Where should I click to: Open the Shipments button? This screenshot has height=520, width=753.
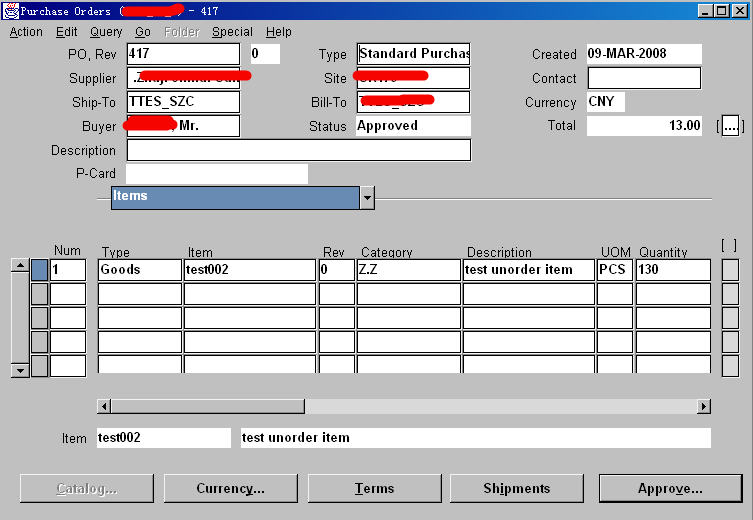[517, 488]
